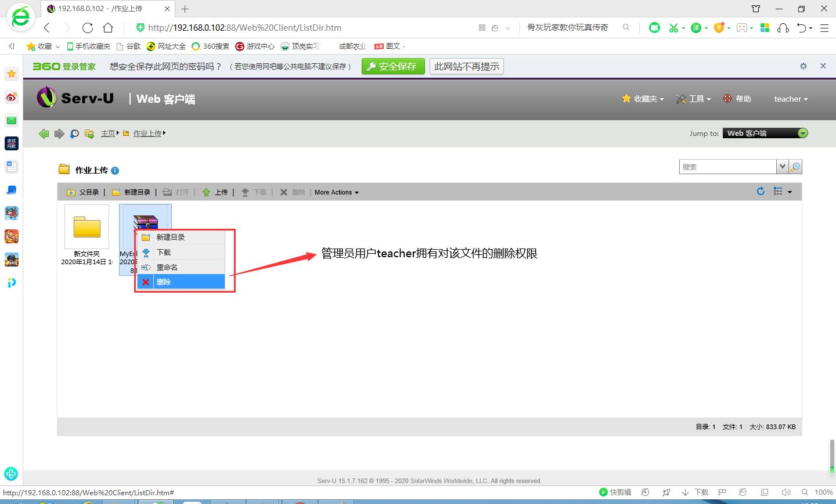Open the 360搜索 bookmark

(x=210, y=46)
